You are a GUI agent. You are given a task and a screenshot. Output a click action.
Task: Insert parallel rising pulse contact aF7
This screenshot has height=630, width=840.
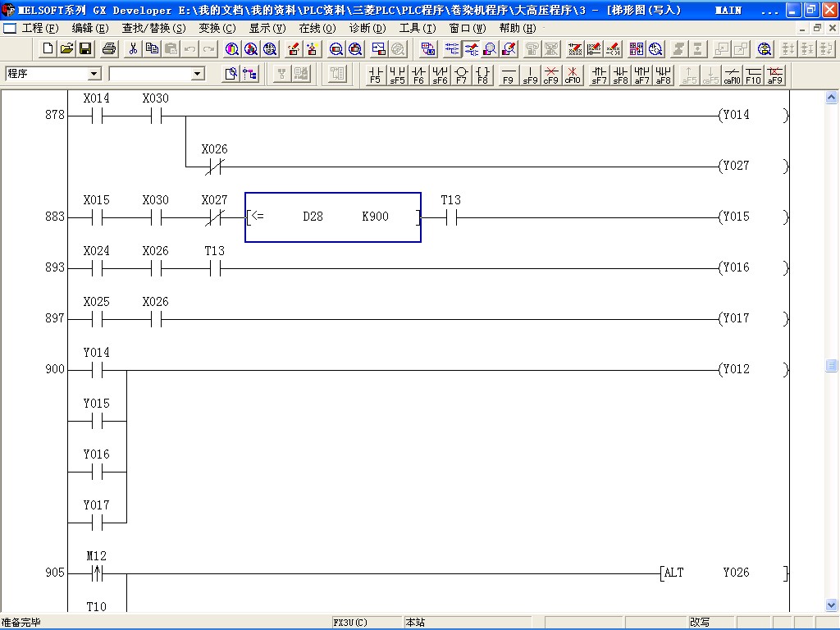pos(641,75)
